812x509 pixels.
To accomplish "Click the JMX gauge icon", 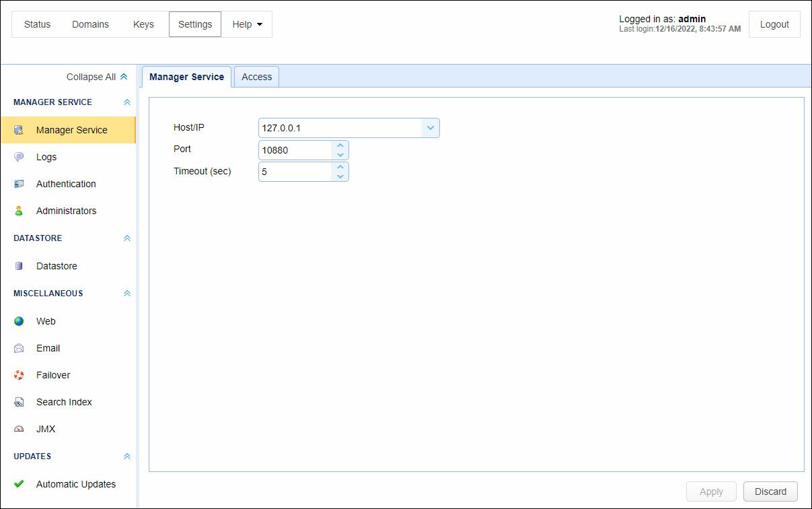I will click(x=19, y=429).
